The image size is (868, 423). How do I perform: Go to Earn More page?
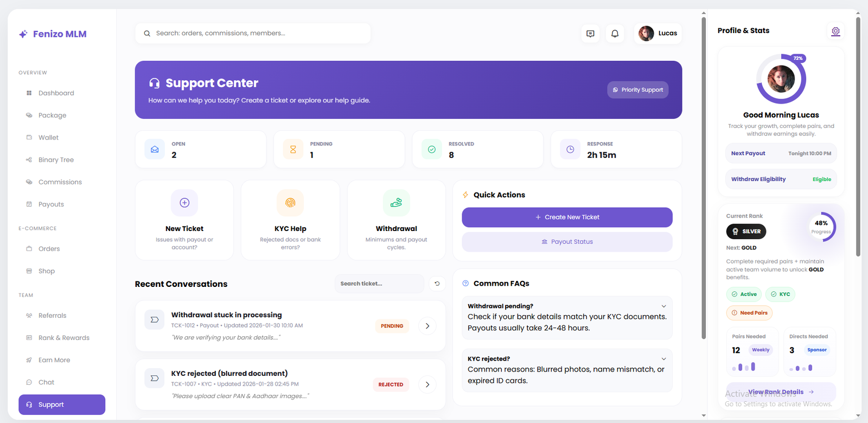point(62,360)
